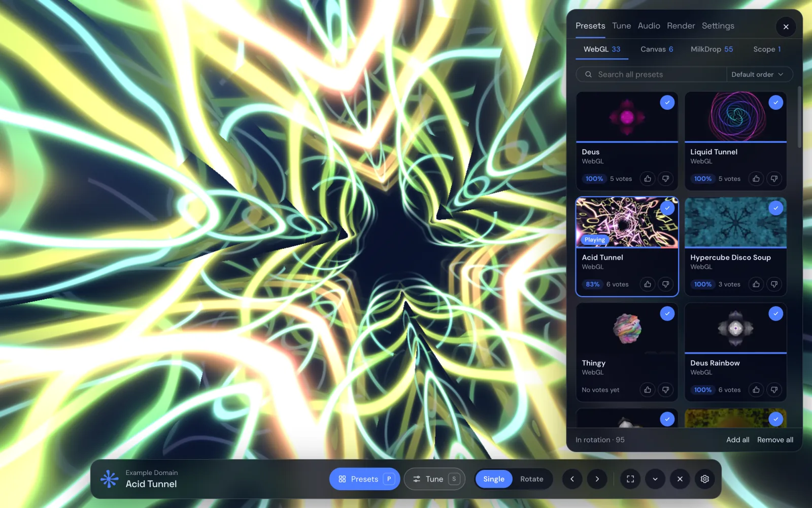Open the gear settings in the bottom bar
This screenshot has height=508, width=812.
click(x=705, y=479)
